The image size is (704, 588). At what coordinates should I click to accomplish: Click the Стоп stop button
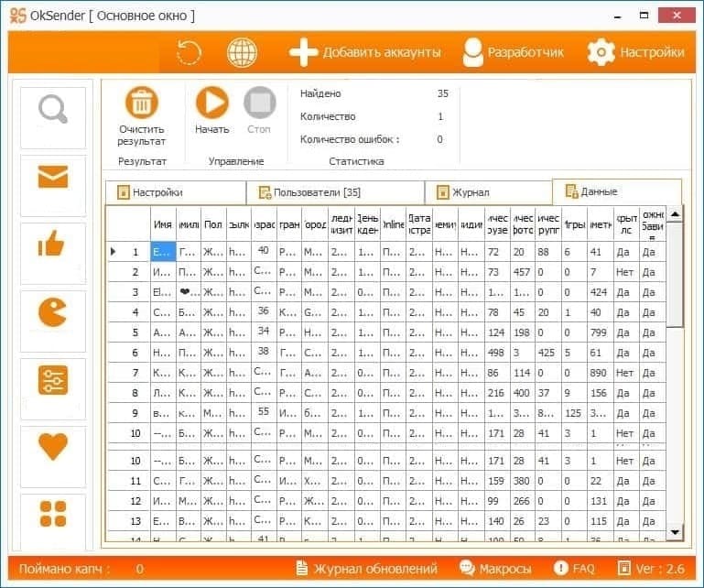pos(259,103)
